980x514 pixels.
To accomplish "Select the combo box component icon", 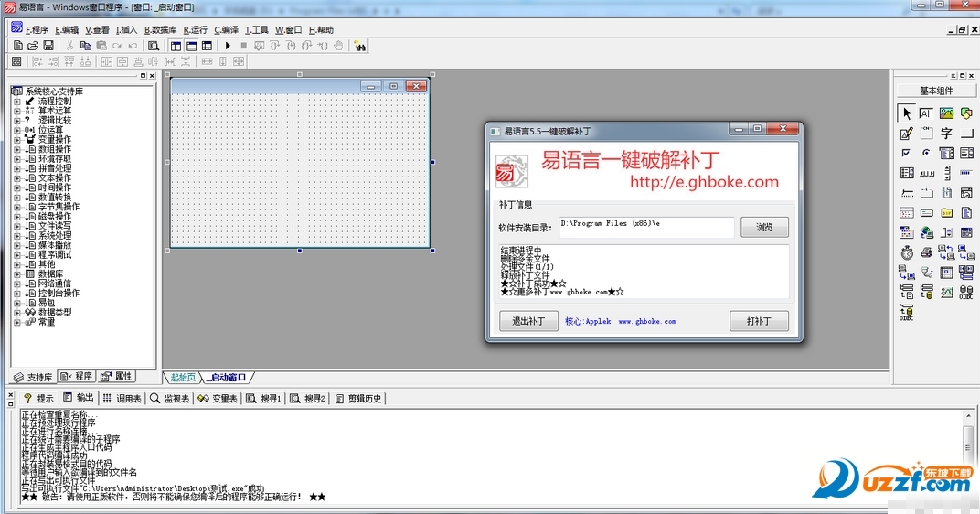I will pyautogui.click(x=946, y=153).
